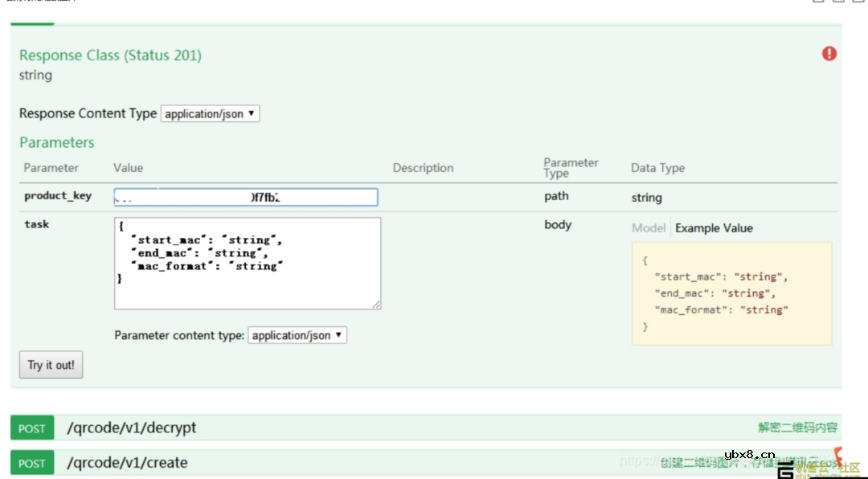Expand the /qrcode/v1/create endpoint path
The width and height of the screenshot is (868, 479).
(x=127, y=463)
